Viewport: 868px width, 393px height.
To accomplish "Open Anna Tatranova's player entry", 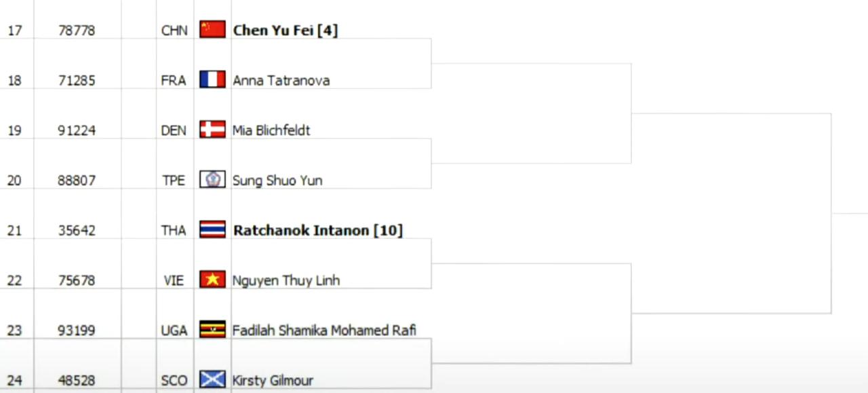I will (281, 80).
